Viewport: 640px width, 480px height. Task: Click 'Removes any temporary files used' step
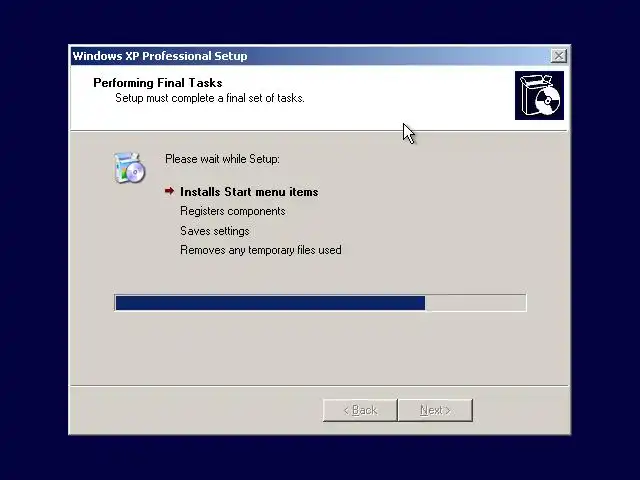coord(261,250)
